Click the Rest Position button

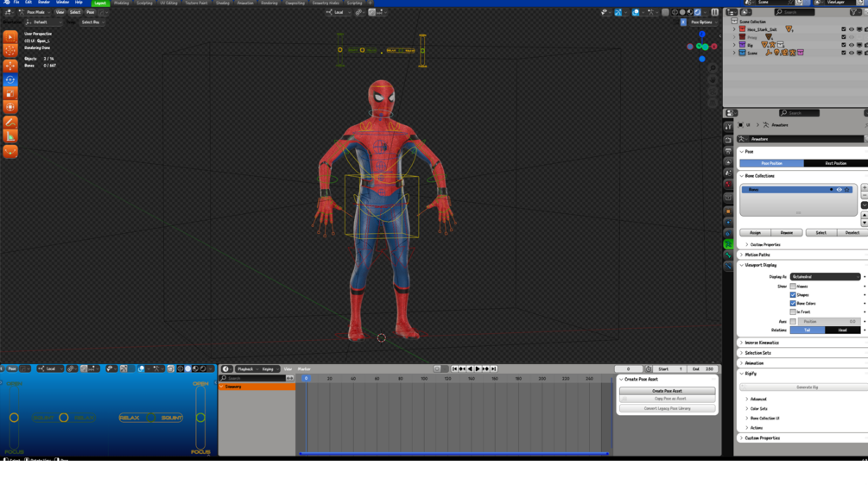tap(835, 163)
